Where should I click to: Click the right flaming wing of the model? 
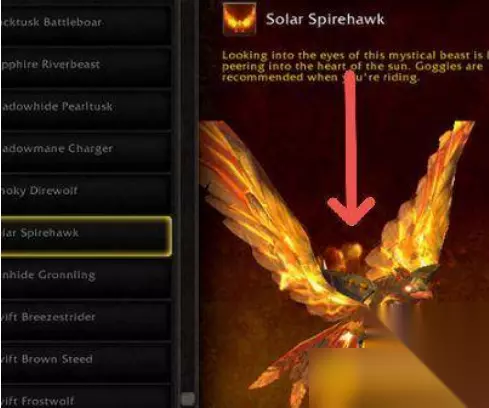(x=427, y=200)
